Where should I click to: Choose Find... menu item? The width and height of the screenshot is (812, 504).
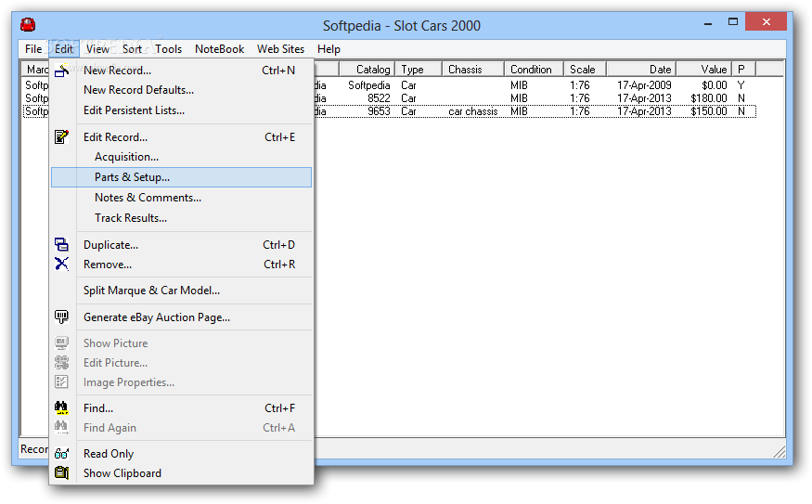pos(181,408)
